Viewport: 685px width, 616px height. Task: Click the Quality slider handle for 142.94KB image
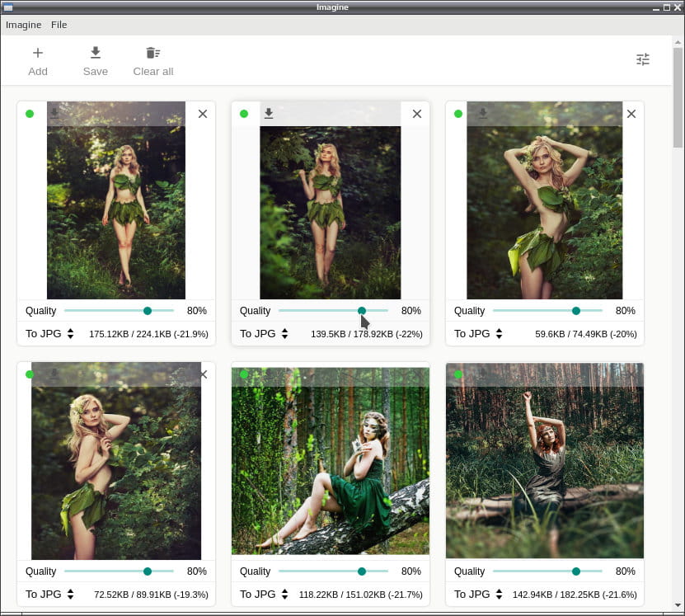[576, 571]
